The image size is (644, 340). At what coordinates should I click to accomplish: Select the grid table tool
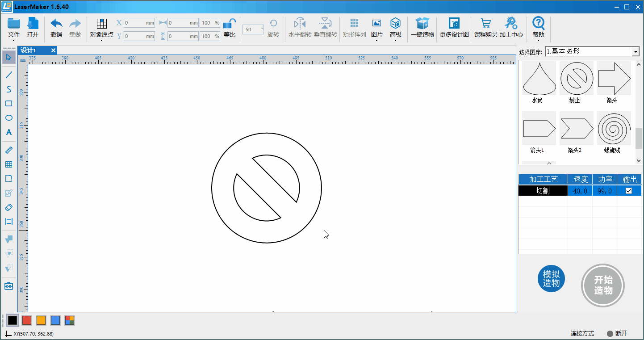tap(9, 164)
